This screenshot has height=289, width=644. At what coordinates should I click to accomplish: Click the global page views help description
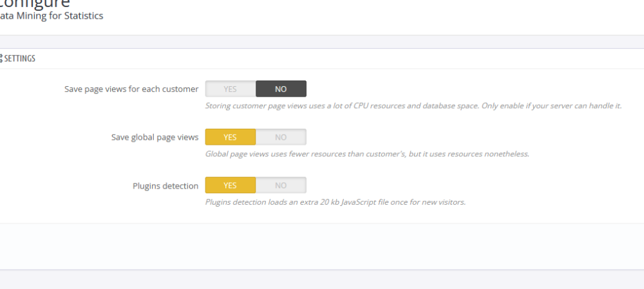point(367,154)
